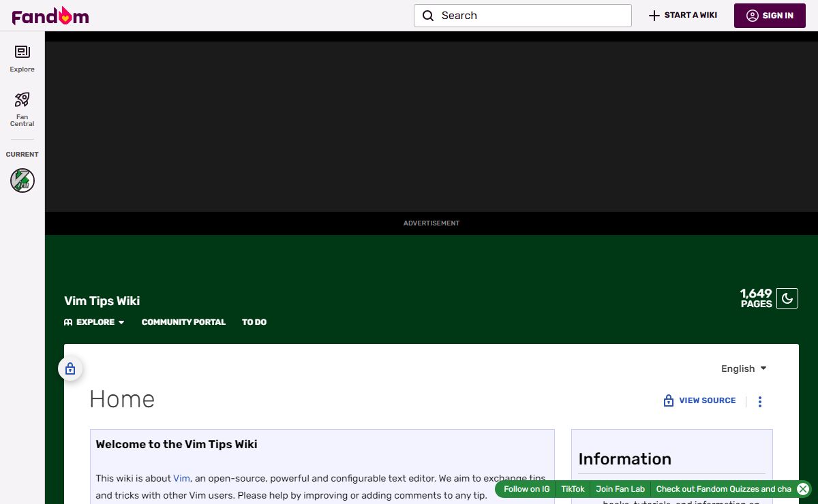Expand the Explore dropdown menu
Viewport: 818px width, 504px height.
[94, 322]
